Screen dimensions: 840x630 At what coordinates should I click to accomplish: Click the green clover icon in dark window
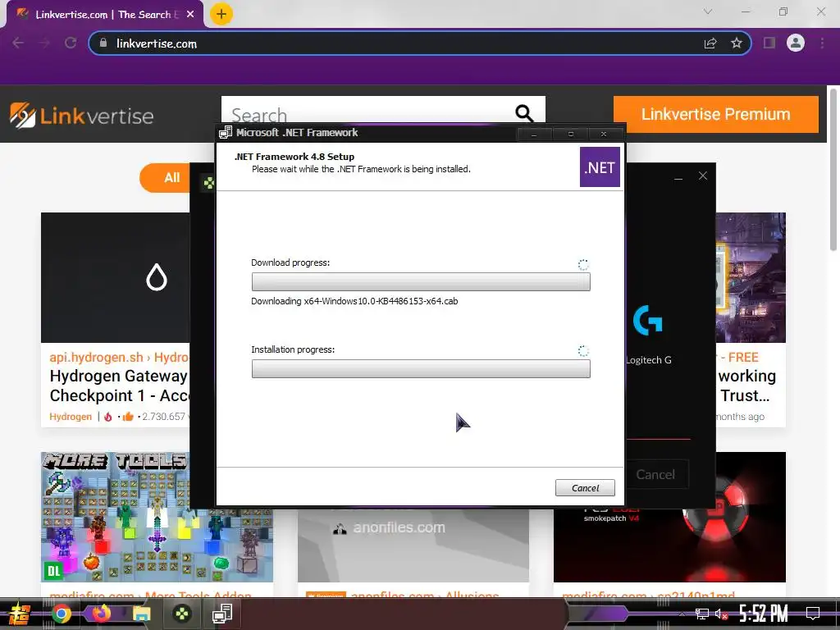tap(209, 183)
